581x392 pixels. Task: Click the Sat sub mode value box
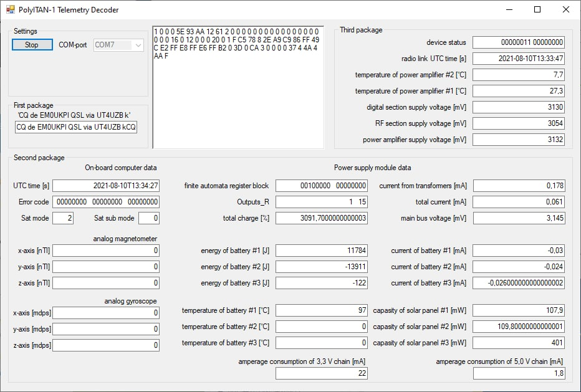149,218
